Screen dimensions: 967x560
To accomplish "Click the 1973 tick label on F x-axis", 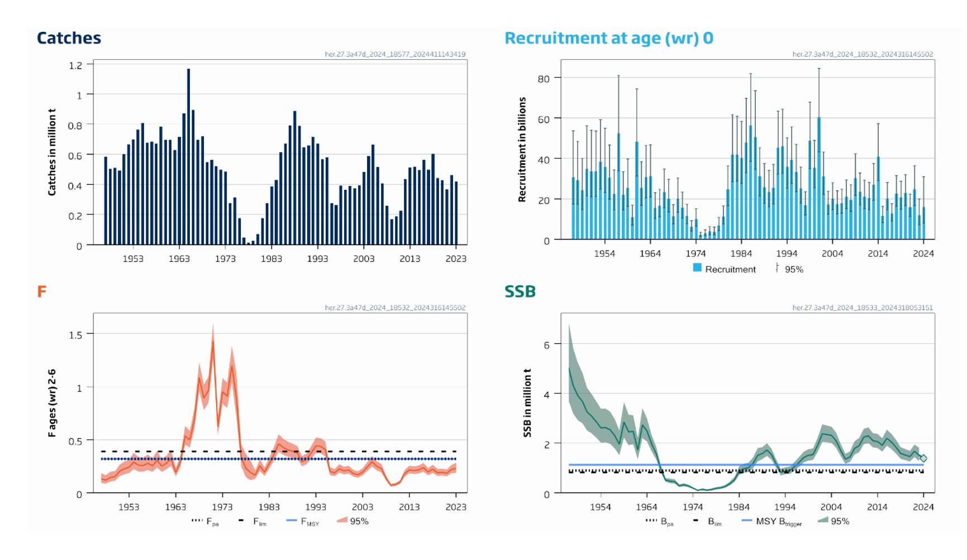I will (222, 507).
